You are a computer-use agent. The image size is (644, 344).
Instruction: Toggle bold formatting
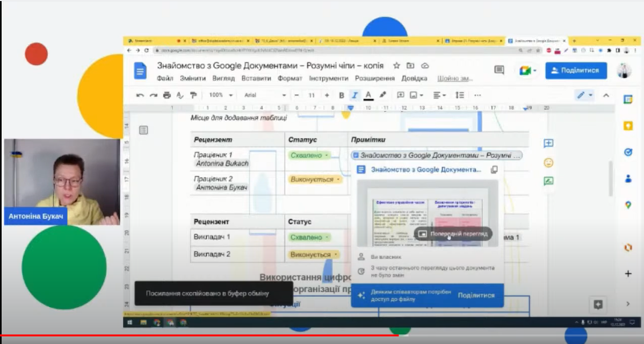click(341, 95)
